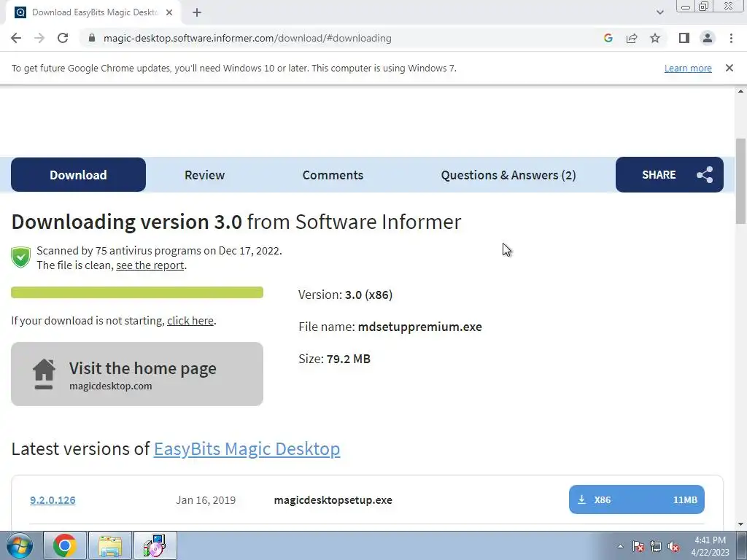Go forward in browser history
The width and height of the screenshot is (747, 560).
pos(39,38)
